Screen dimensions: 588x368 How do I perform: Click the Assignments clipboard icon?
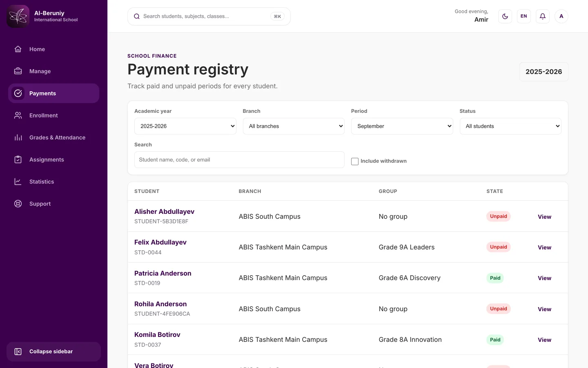(18, 159)
